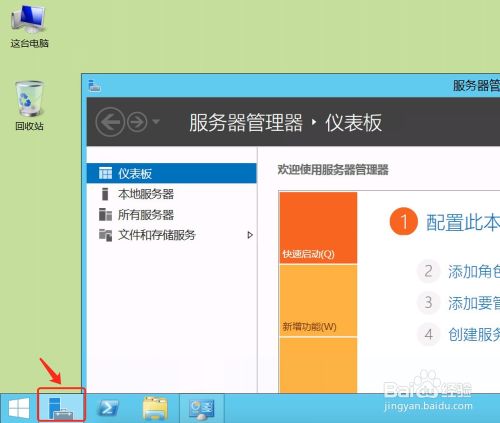The height and width of the screenshot is (423, 500).
Task: Click the 创建服务器组 link, step 4
Action: tap(474, 334)
